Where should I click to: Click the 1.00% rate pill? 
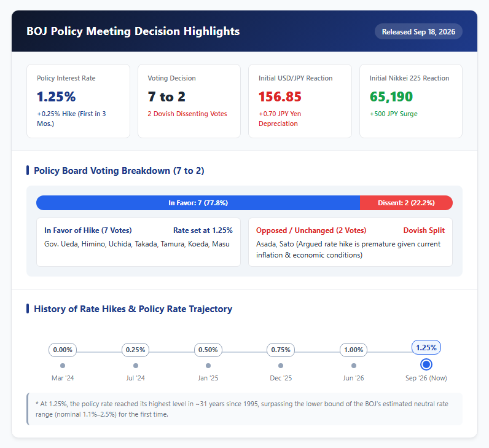[353, 350]
